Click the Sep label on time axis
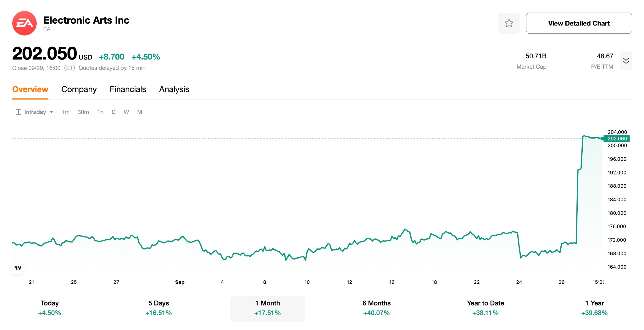The width and height of the screenshot is (644, 330). coord(180,282)
